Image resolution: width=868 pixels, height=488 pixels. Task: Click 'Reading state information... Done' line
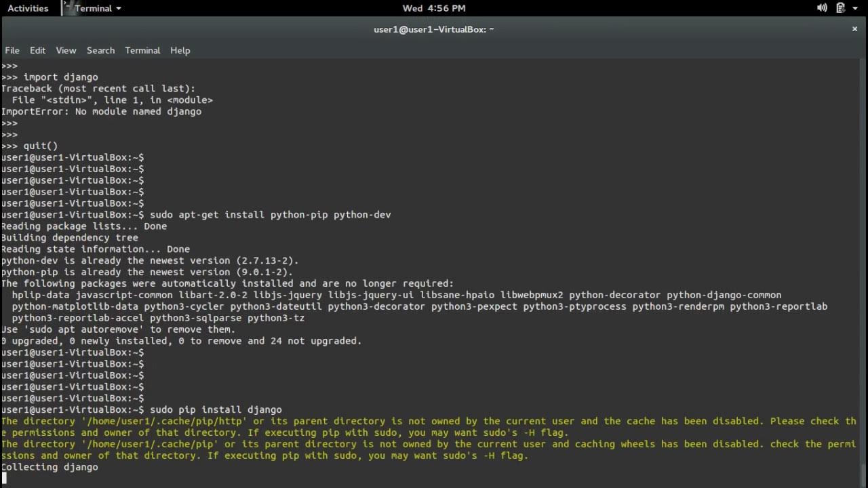(x=96, y=249)
